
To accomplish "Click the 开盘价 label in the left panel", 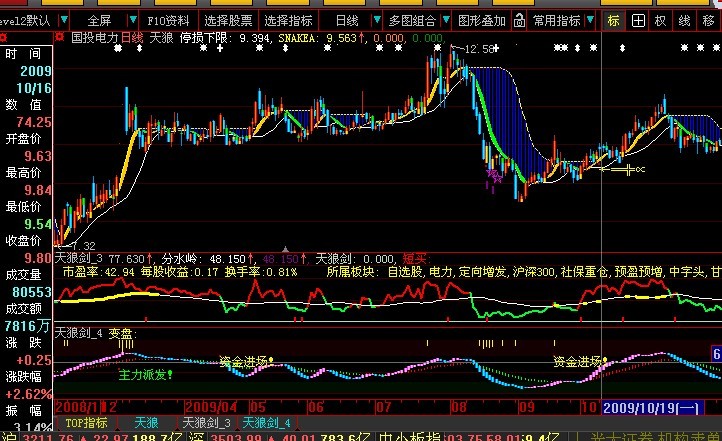I will [23, 139].
